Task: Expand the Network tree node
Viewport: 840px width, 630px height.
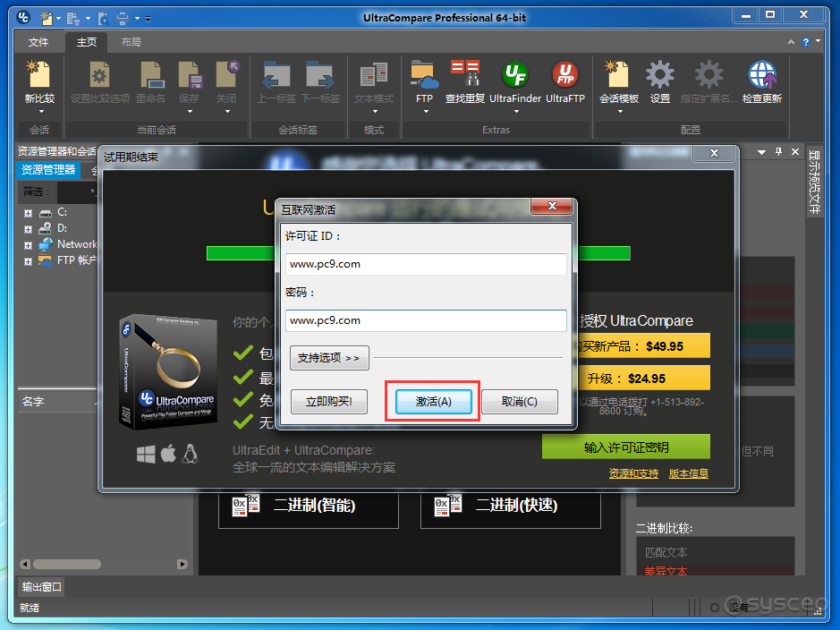Action: pos(28,245)
